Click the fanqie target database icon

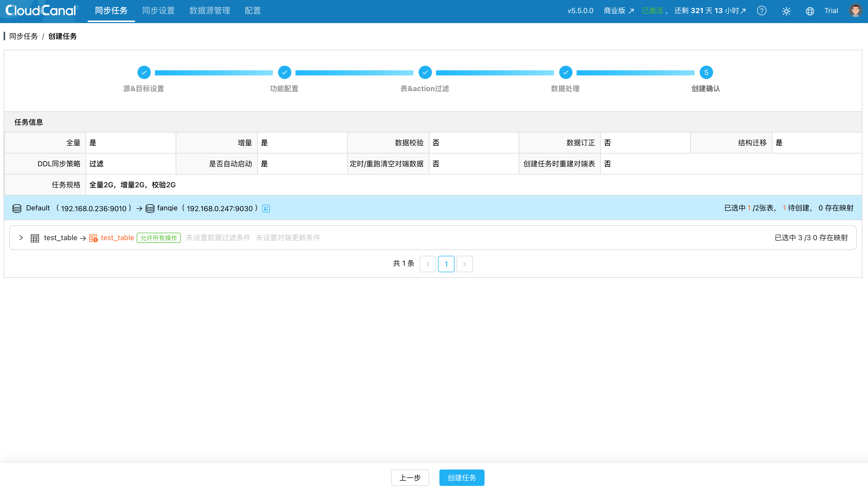tap(150, 209)
